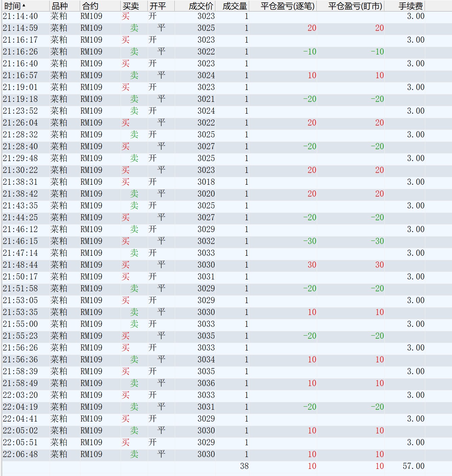Select the time cell 21:16:40
452x476 pixels.
(x=20, y=64)
